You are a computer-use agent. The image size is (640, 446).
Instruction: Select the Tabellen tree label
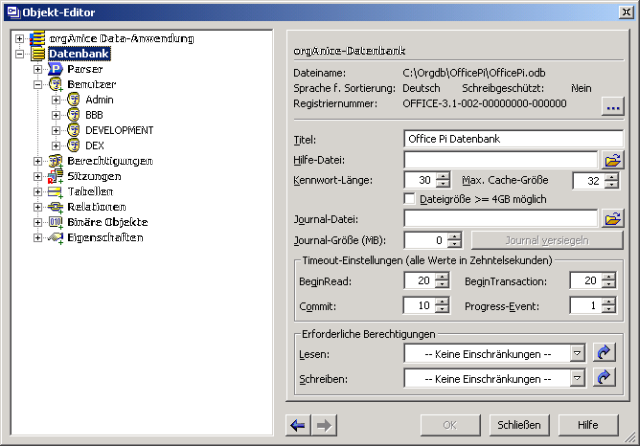90,191
